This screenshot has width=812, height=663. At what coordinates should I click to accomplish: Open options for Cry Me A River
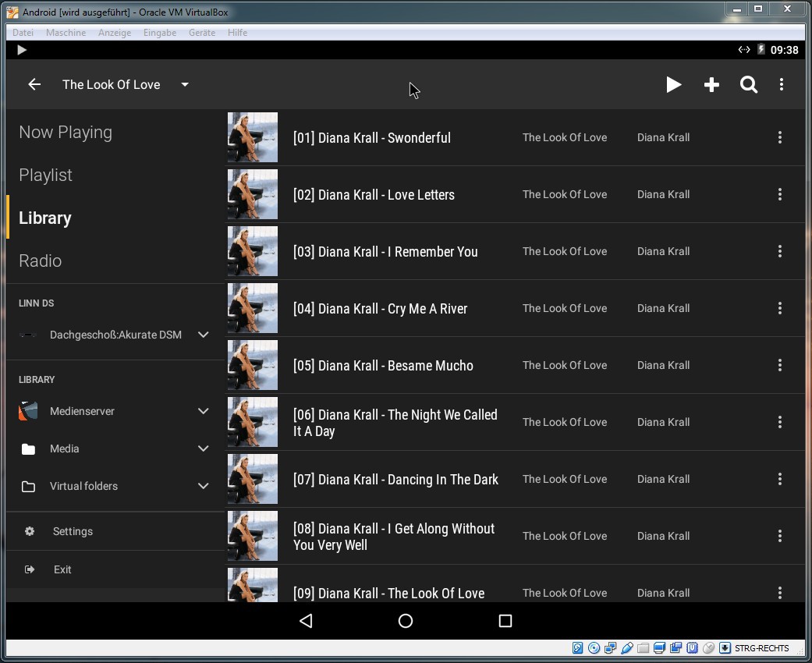pyautogui.click(x=779, y=309)
